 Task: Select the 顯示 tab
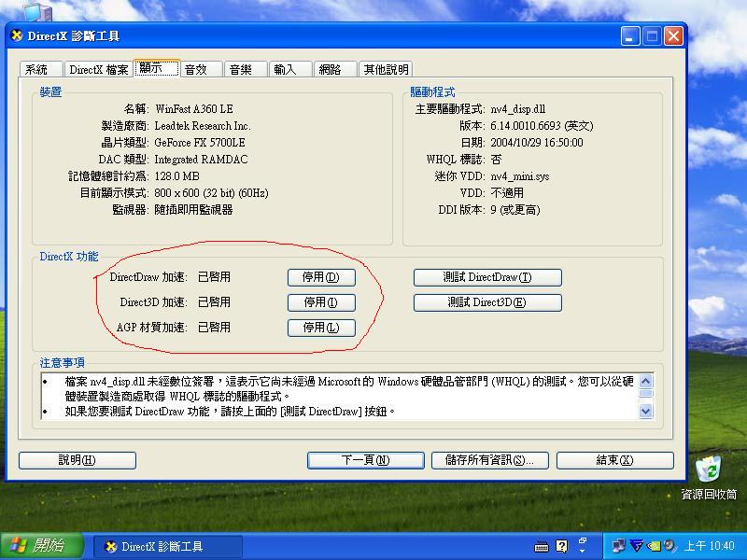click(156, 68)
